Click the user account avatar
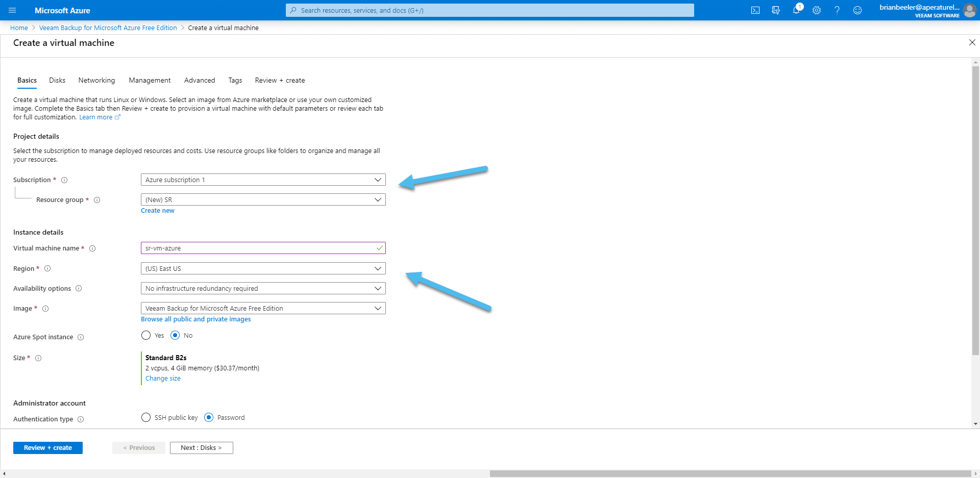This screenshot has width=980, height=478. [969, 10]
